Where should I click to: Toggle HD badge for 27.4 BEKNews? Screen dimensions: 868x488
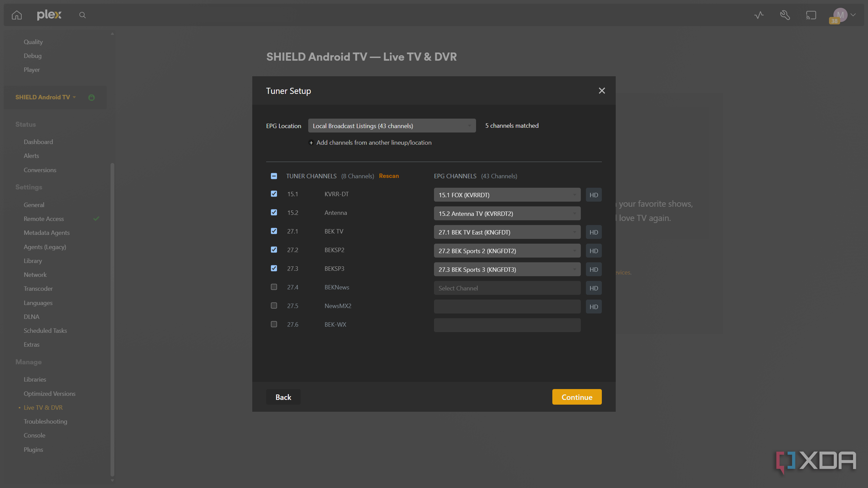[594, 288]
